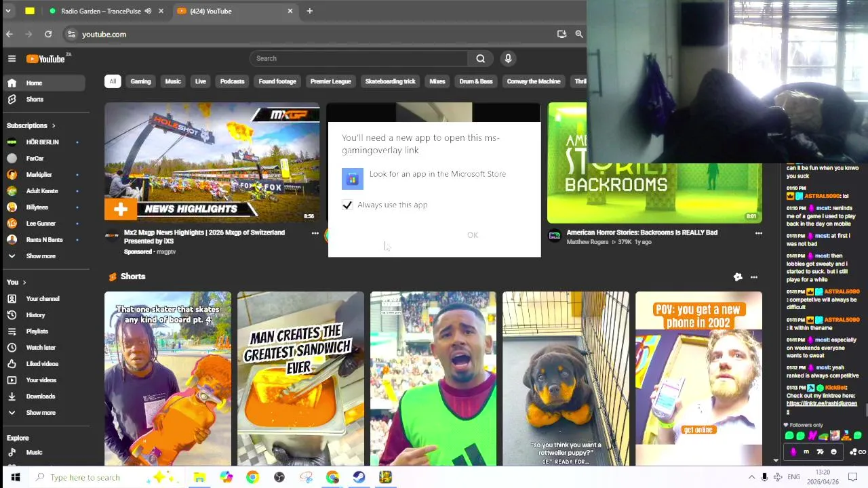Open more options for Mx2 Mxgp video

click(x=315, y=233)
